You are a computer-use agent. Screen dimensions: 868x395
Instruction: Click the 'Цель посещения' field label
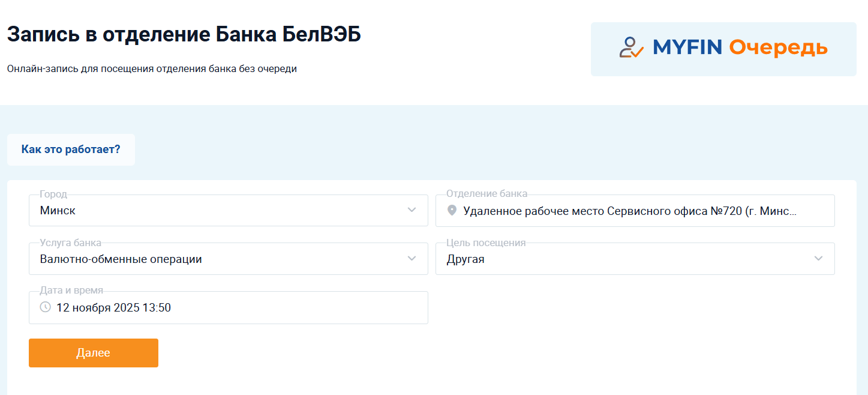point(486,243)
